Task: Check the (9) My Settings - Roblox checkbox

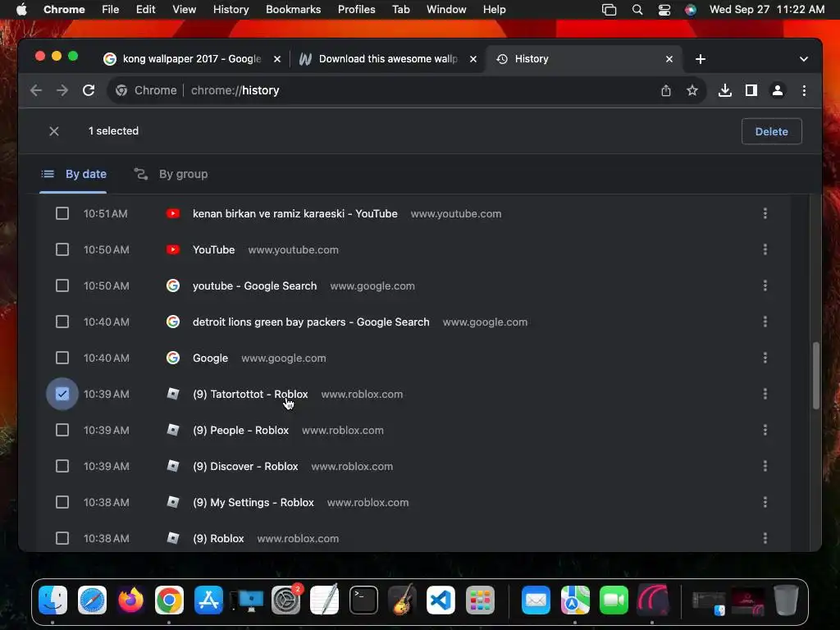Action: 62,503
